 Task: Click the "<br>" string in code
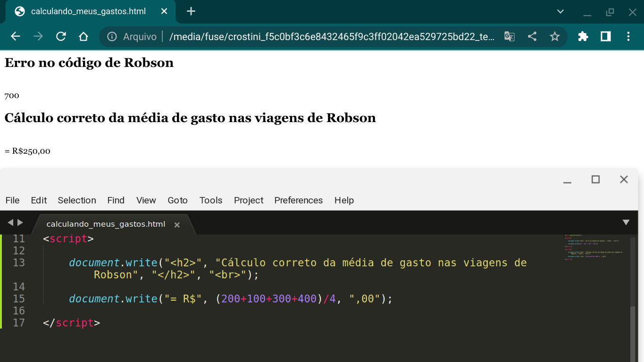pos(228,275)
